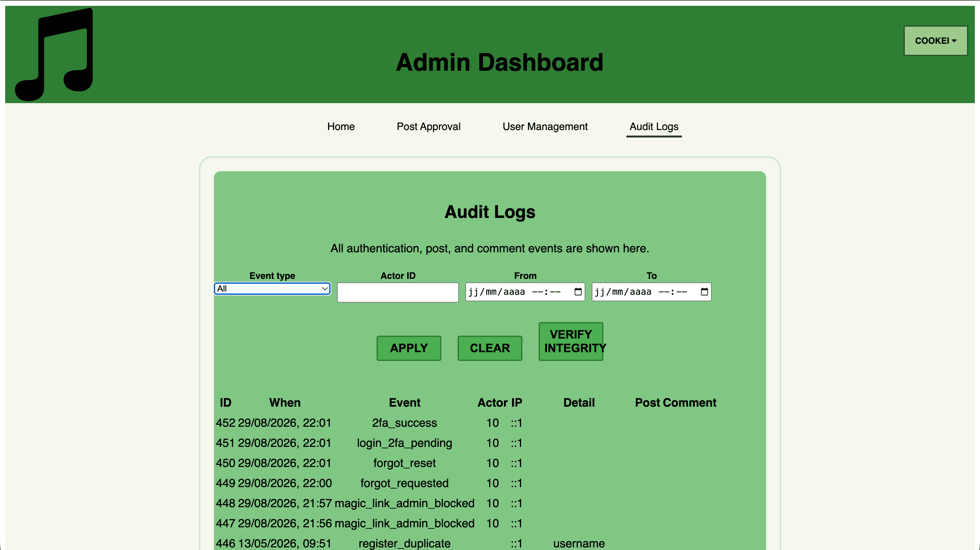
Task: Click the To date-time field
Action: pyautogui.click(x=651, y=292)
